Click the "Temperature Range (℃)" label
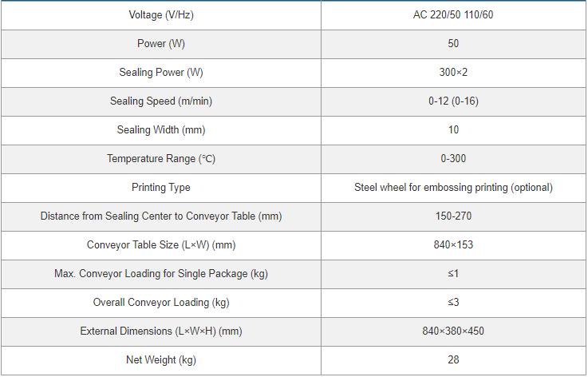Image resolution: width=588 pixels, height=377 pixels. tap(160, 159)
